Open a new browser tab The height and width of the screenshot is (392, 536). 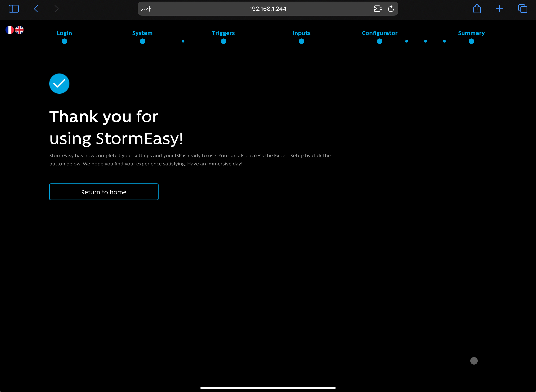click(500, 9)
